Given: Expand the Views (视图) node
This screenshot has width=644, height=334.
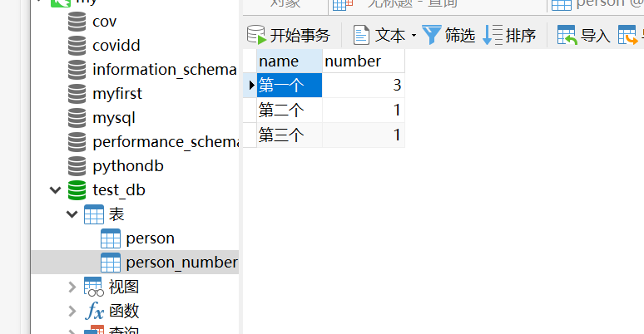Looking at the screenshot, I should [72, 287].
